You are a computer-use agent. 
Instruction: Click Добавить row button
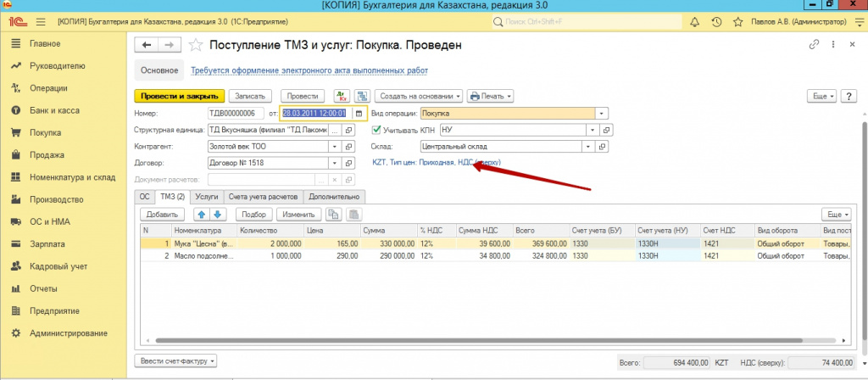coord(162,215)
